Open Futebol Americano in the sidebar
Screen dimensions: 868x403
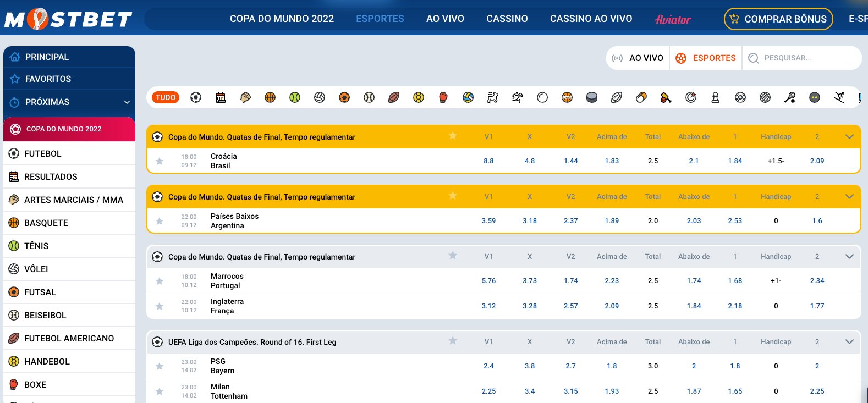point(69,338)
